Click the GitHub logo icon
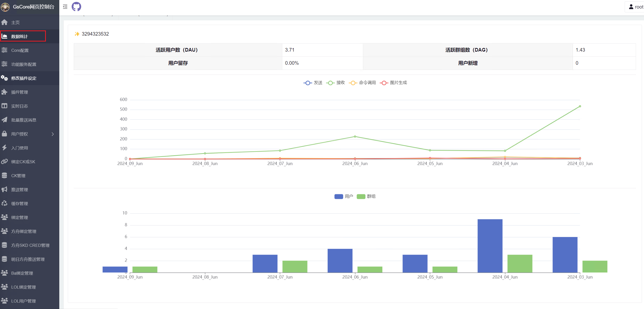This screenshot has height=309, width=644. (x=76, y=7)
